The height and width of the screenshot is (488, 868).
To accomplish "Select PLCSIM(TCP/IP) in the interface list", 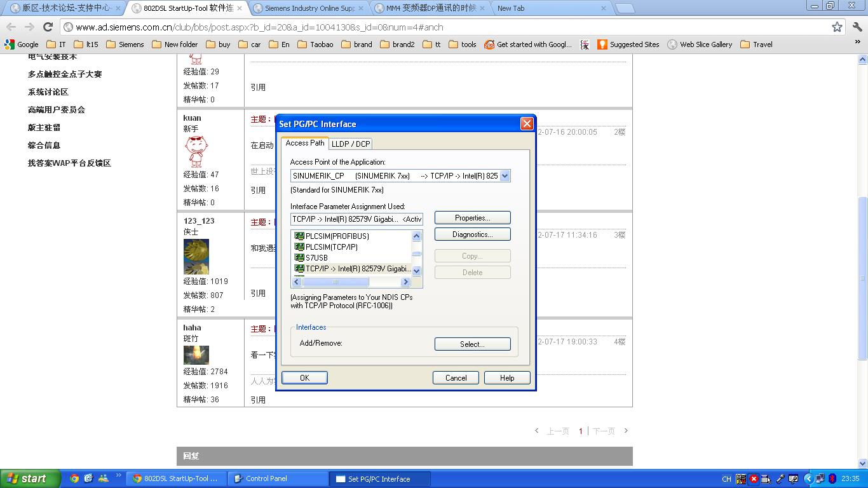I will pos(331,247).
